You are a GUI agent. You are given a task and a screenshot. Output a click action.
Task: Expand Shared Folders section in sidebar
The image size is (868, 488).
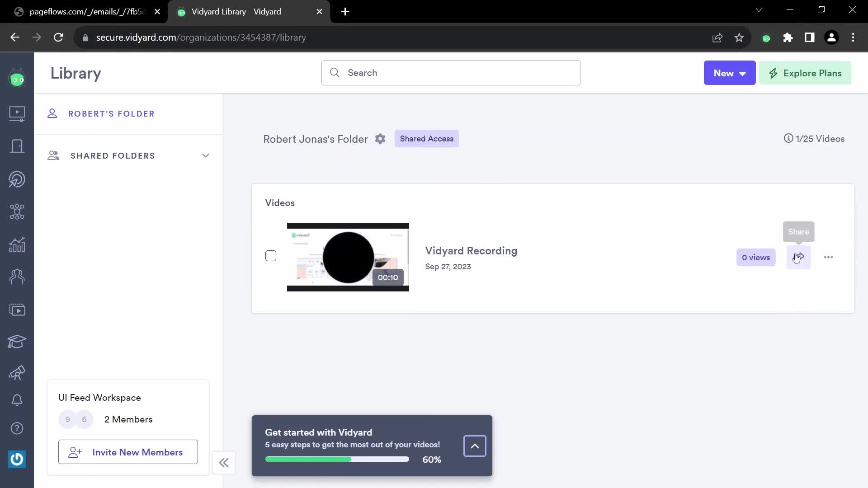point(206,155)
